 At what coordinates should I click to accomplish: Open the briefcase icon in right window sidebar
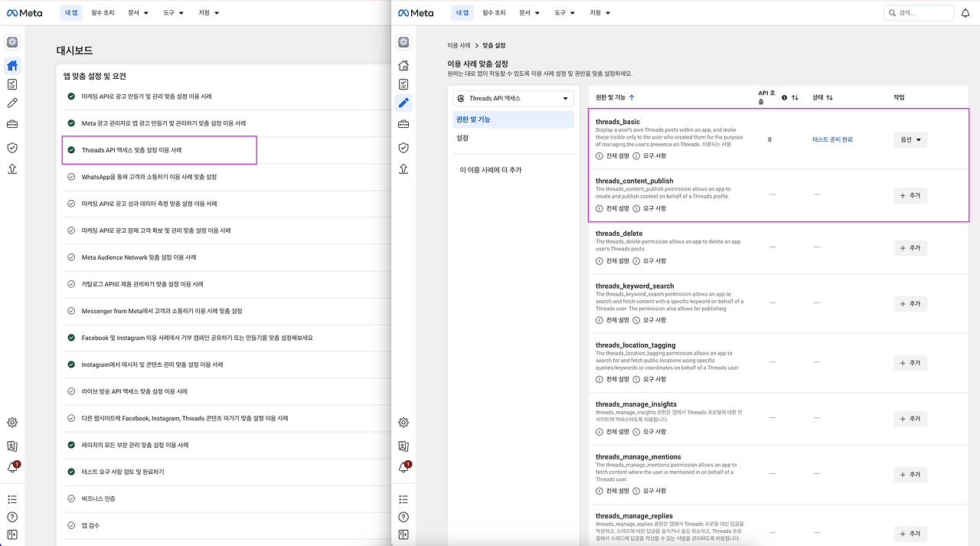pyautogui.click(x=403, y=124)
